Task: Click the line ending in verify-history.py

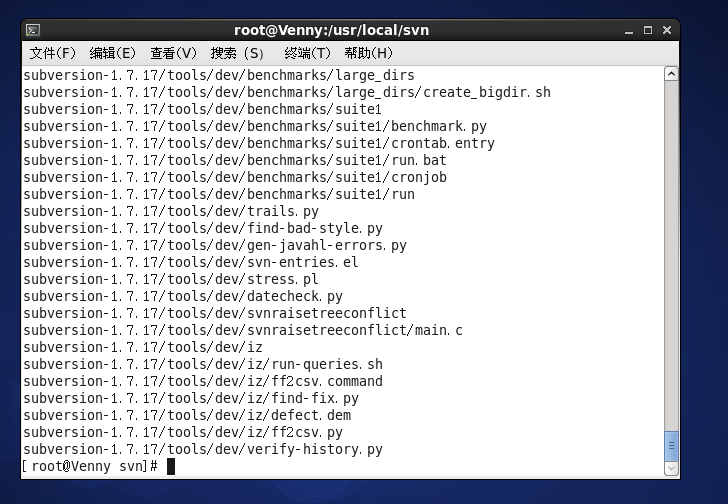Action: 203,449
